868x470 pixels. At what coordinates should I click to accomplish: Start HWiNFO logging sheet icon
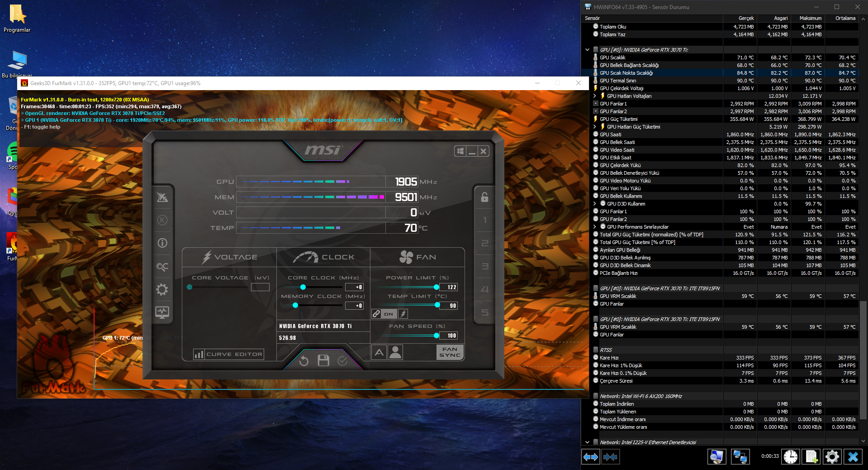[x=811, y=457]
